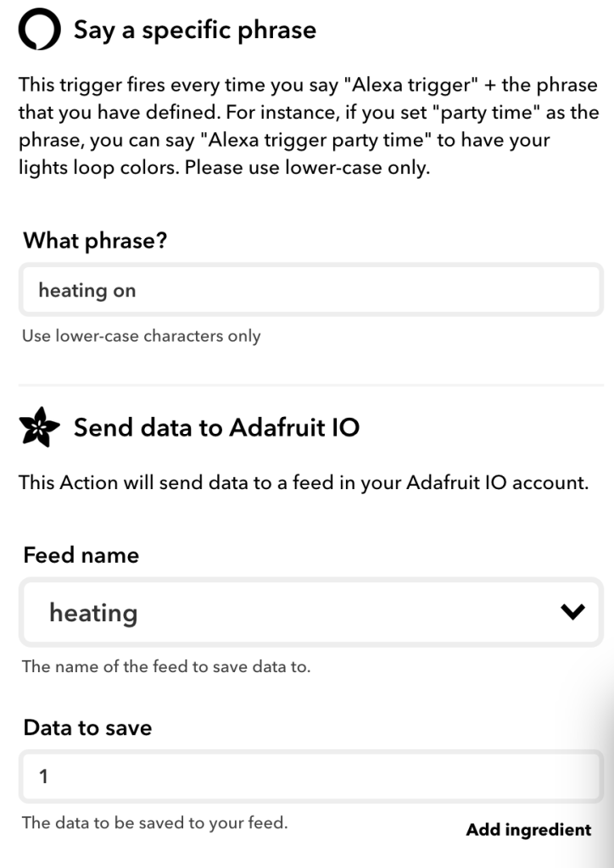This screenshot has width=614, height=868.
Task: Click the "Data to save" label
Action: pyautogui.click(x=87, y=728)
